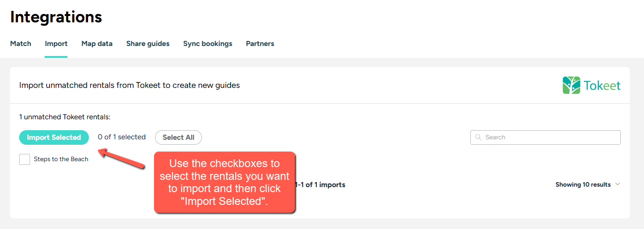Click the Integrations page heading
The height and width of the screenshot is (229, 644).
[x=56, y=17]
